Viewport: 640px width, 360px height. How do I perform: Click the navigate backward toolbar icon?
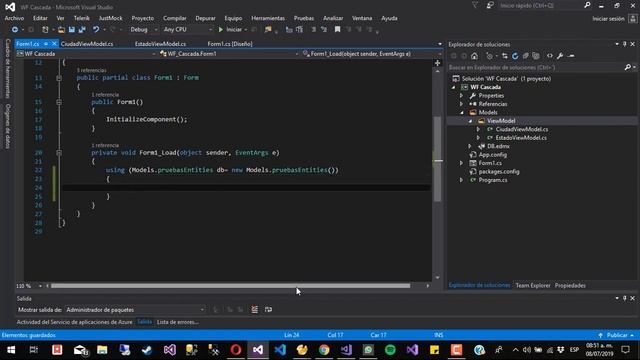15,29
